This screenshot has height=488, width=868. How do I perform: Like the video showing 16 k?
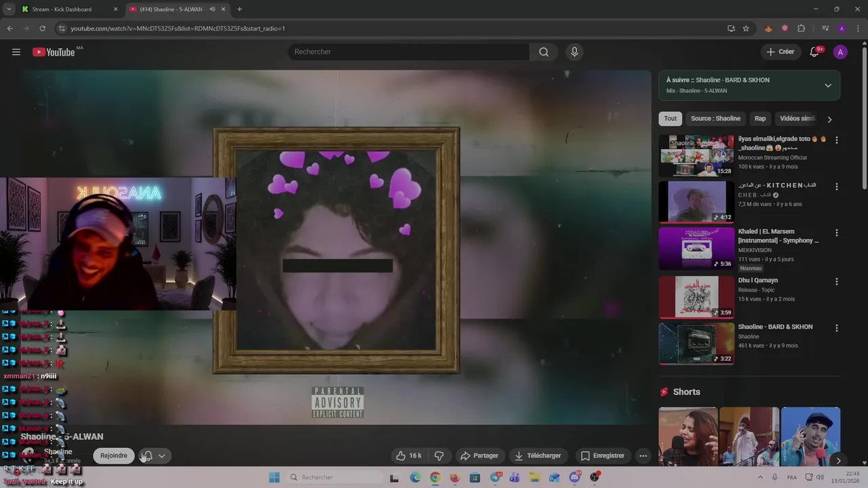(x=409, y=455)
